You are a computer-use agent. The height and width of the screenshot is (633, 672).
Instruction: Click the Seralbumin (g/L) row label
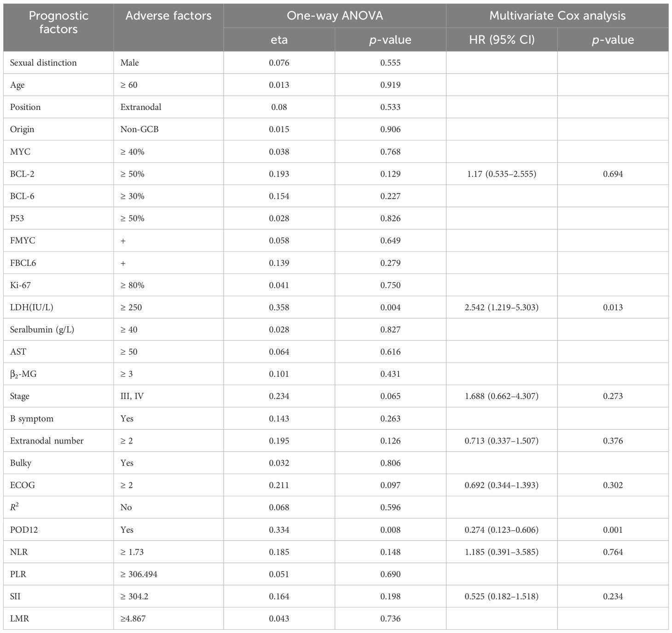coord(42,329)
